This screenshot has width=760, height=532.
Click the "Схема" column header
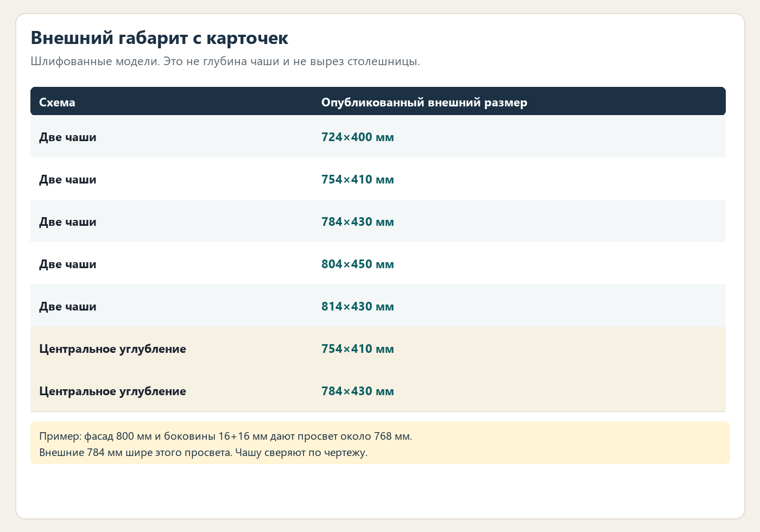(57, 103)
